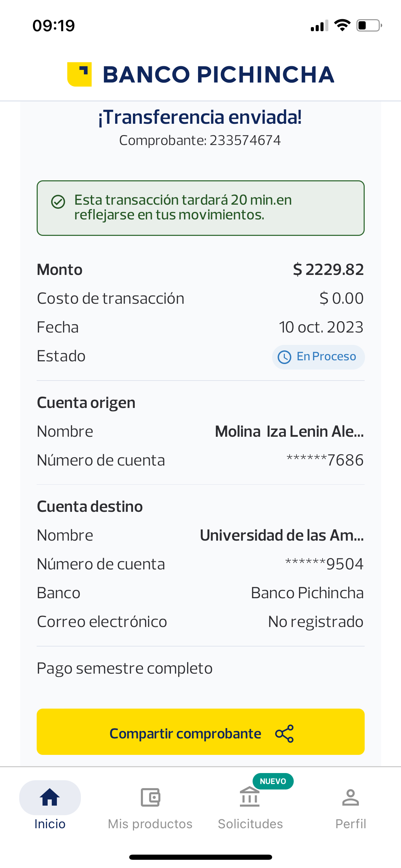The height and width of the screenshot is (868, 401).
Task: Tap the clock icon in the En Proceso badge
Action: click(284, 357)
